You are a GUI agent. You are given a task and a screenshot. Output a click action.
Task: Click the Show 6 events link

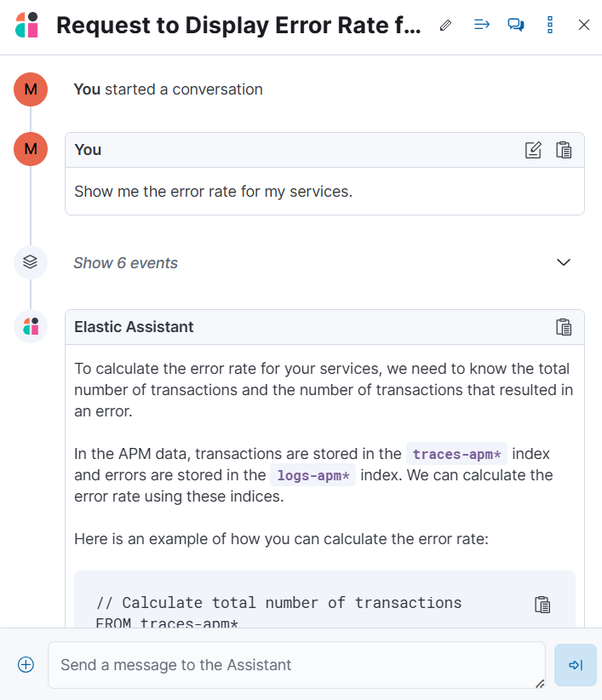tap(125, 262)
